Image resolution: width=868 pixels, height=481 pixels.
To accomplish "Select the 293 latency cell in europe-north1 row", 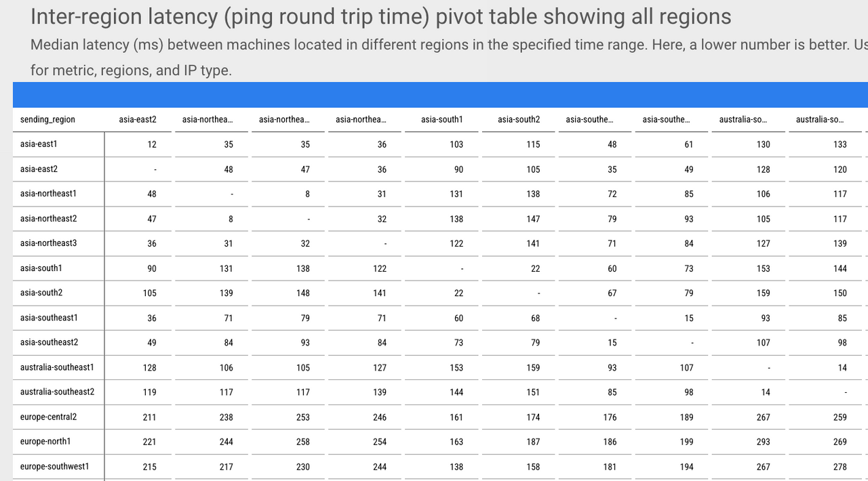I will coord(764,442).
